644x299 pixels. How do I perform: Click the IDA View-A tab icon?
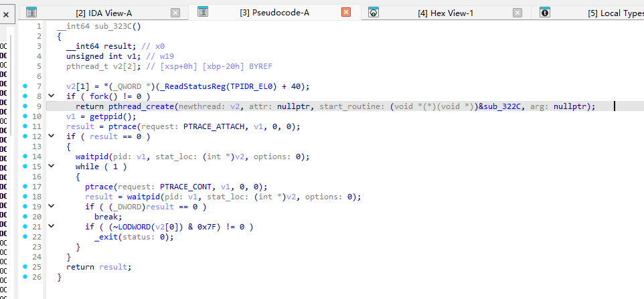point(31,12)
